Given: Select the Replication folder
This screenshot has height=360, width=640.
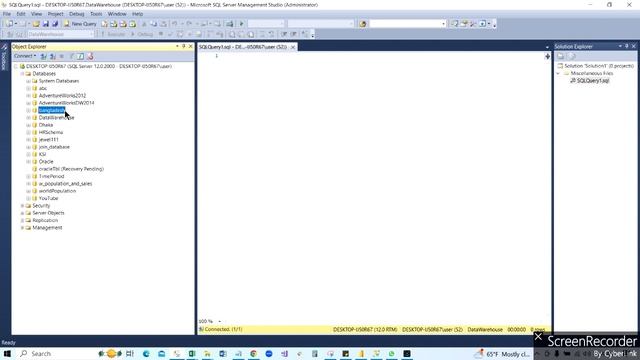Looking at the screenshot, I should (45, 220).
